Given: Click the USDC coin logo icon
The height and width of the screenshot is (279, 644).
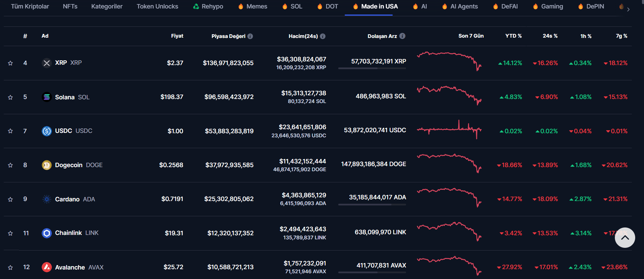Looking at the screenshot, I should coord(47,131).
